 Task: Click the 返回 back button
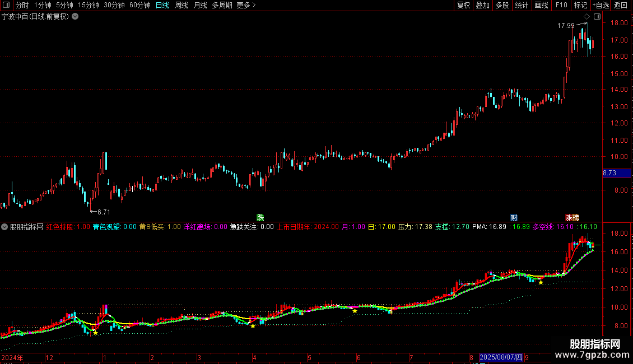click(621, 5)
